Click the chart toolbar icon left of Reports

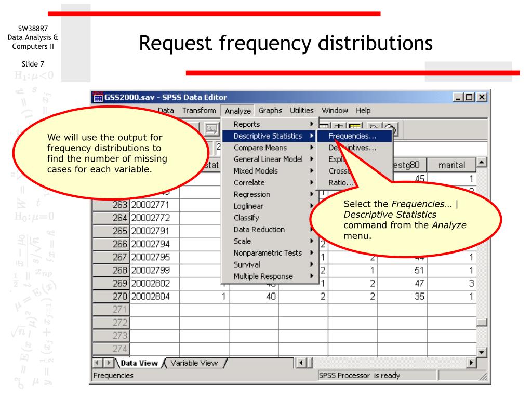tap(213, 128)
